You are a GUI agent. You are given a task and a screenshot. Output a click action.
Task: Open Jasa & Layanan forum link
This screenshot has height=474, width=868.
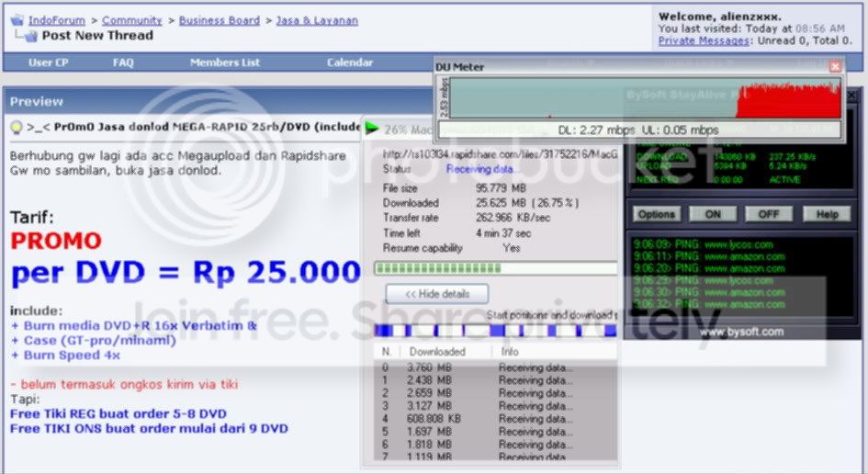(x=317, y=20)
